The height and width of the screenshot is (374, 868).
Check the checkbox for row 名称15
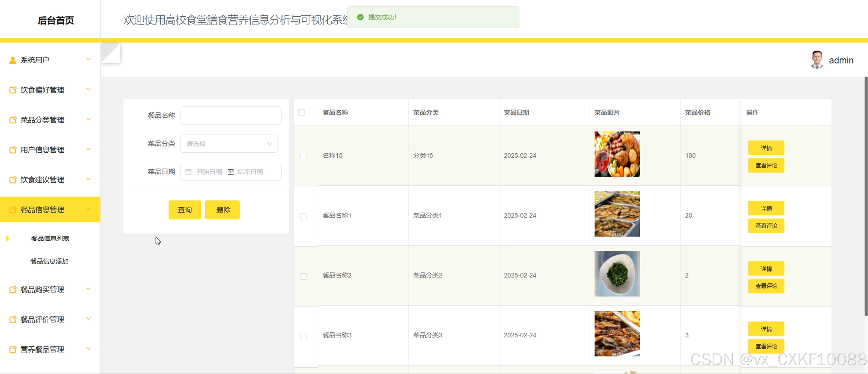coord(303,156)
